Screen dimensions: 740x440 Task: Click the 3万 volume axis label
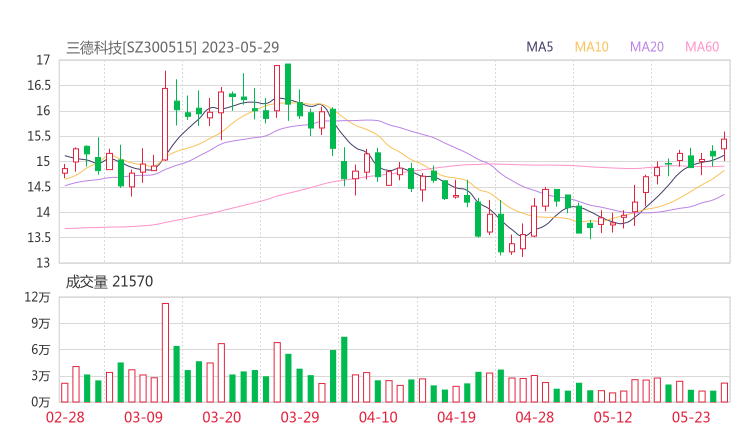(x=41, y=376)
